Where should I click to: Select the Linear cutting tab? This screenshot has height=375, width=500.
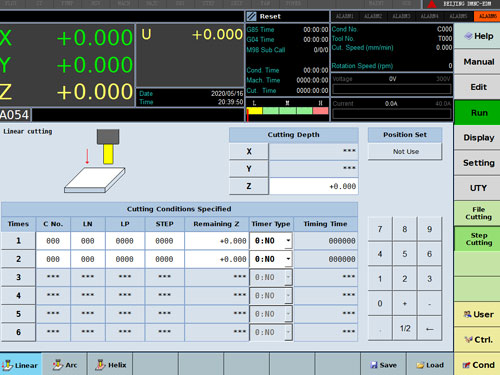[21, 365]
